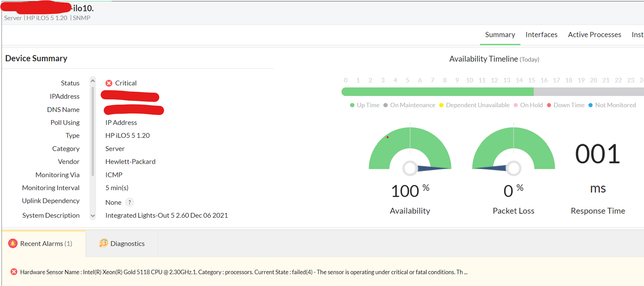Image resolution: width=644 pixels, height=286 pixels.
Task: Click the Diagnostics tab icon
Action: [x=103, y=243]
